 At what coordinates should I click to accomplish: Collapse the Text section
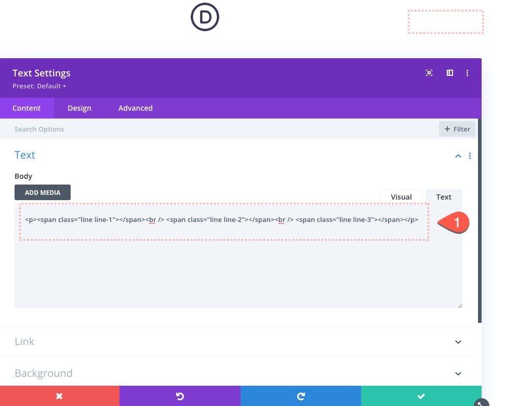pyautogui.click(x=458, y=155)
